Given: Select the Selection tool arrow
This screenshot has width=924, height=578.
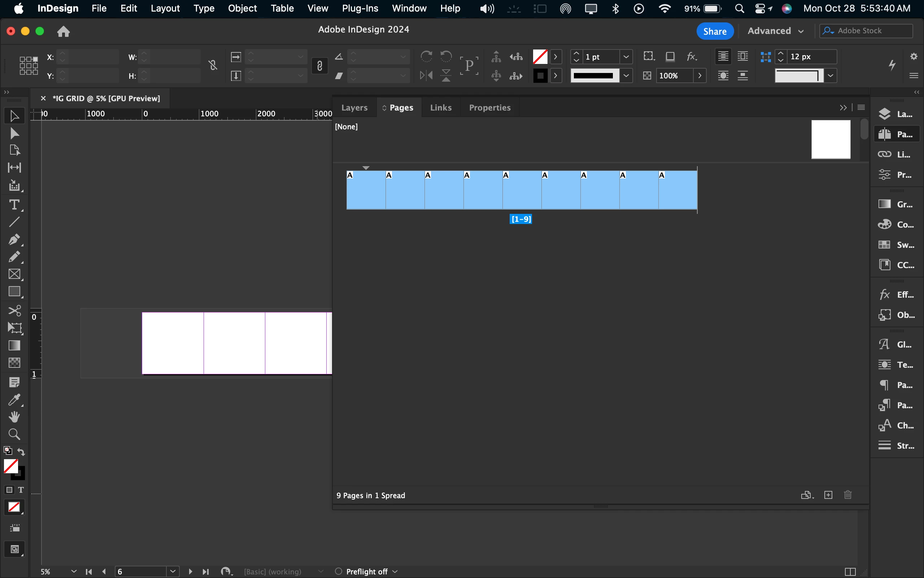Looking at the screenshot, I should (14, 116).
